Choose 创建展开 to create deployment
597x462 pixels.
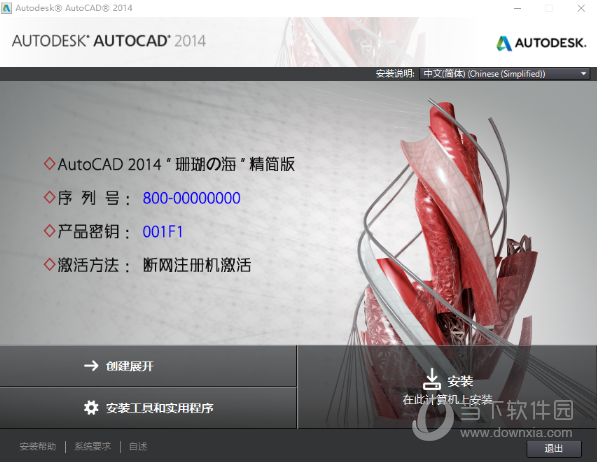[x=148, y=366]
